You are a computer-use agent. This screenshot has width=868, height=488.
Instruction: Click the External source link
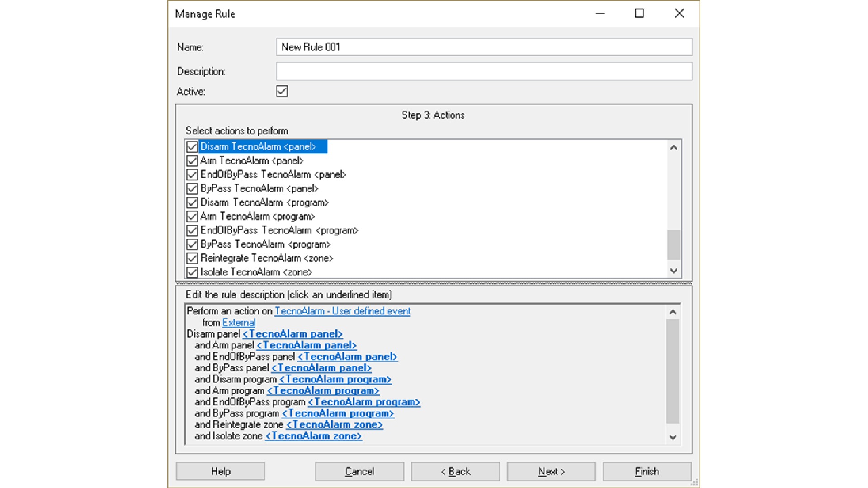point(239,323)
